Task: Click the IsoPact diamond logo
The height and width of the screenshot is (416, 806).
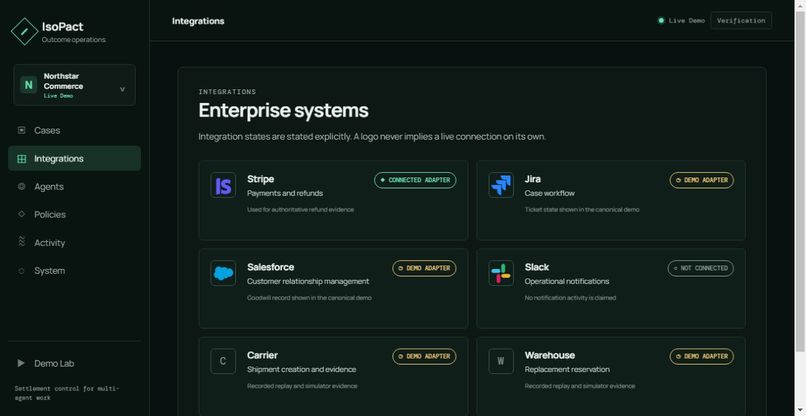Action: coord(24,31)
